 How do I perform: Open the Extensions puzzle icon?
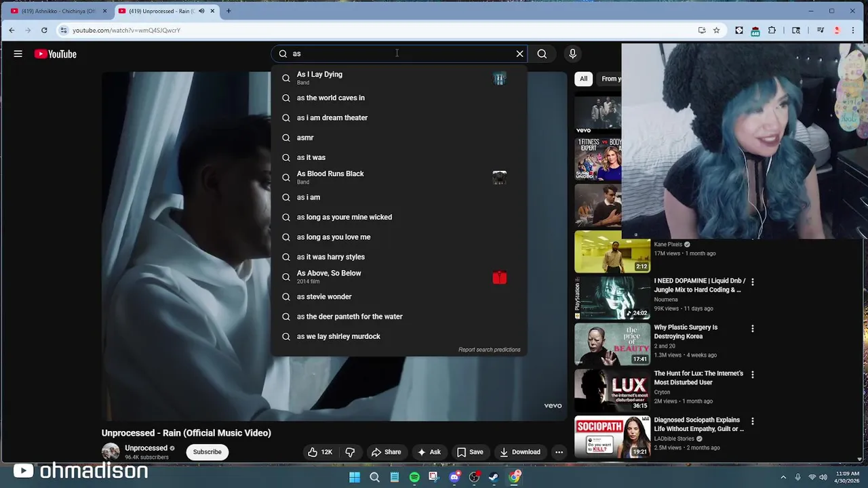(x=772, y=30)
